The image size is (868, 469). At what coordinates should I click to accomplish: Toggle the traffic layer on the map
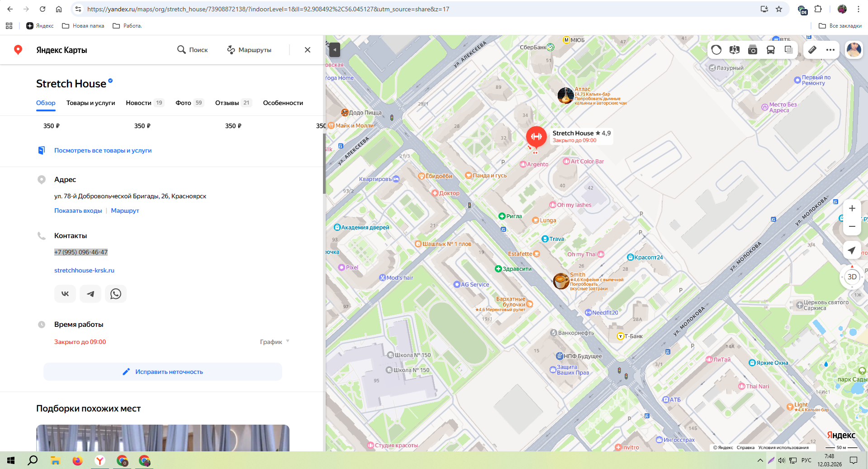pyautogui.click(x=716, y=50)
